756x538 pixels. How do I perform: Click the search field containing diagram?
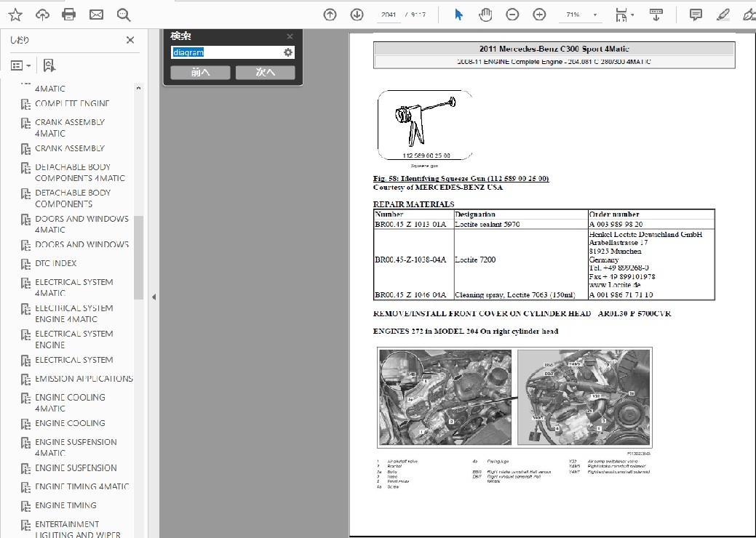[226, 52]
